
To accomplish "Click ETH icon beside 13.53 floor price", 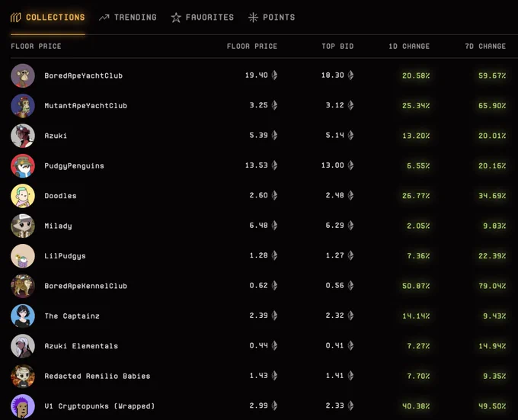I will [274, 165].
